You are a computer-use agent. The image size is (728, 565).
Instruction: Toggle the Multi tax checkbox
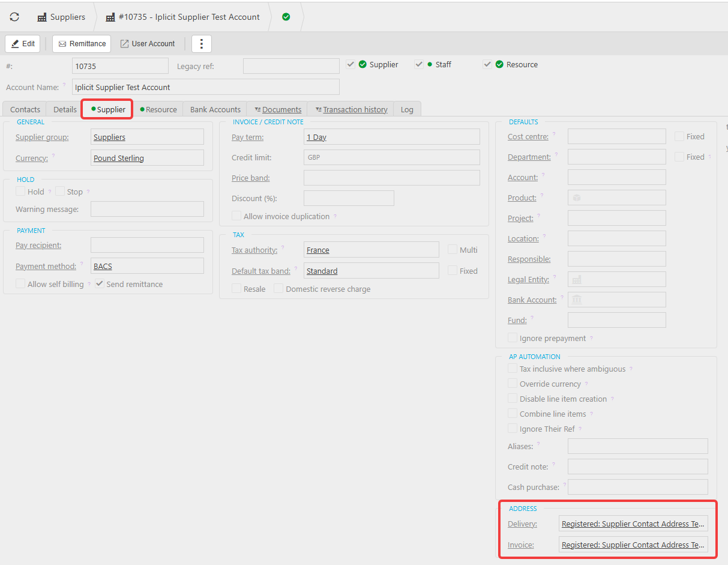click(x=453, y=249)
